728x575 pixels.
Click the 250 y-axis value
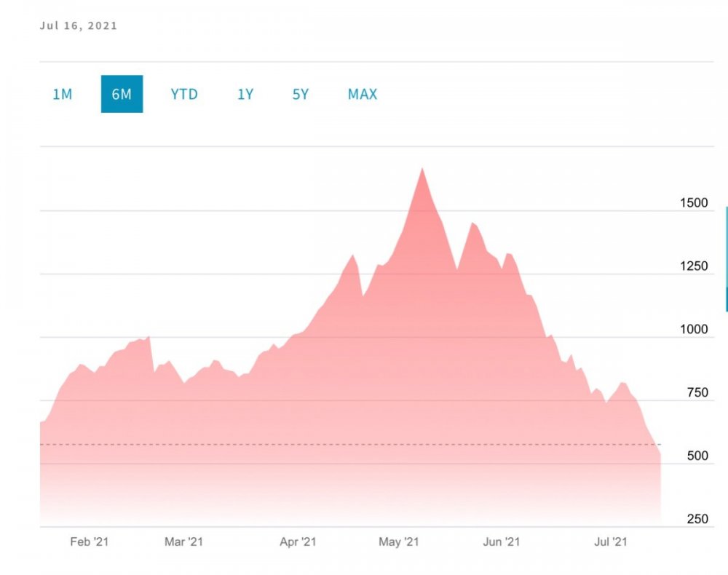(x=695, y=520)
